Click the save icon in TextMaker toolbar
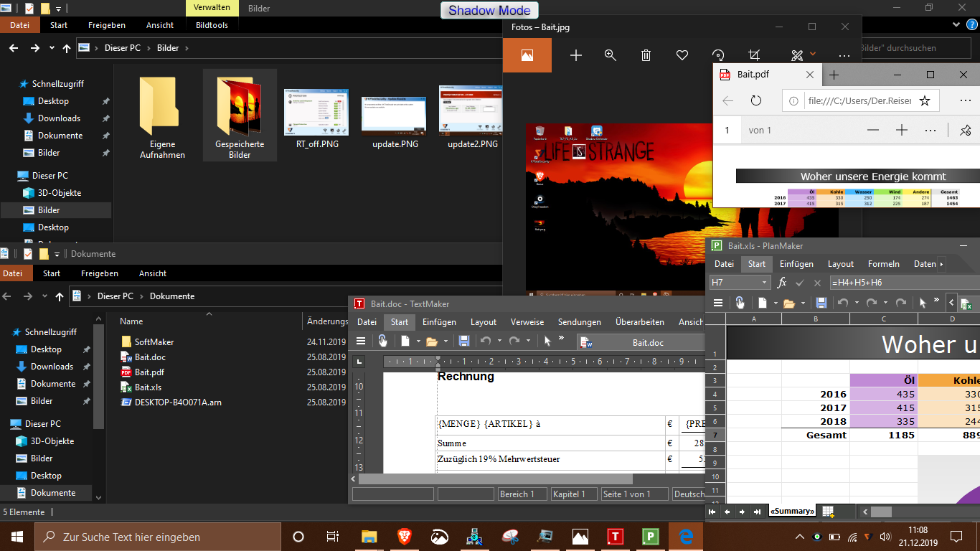The width and height of the screenshot is (980, 551). pyautogui.click(x=464, y=342)
